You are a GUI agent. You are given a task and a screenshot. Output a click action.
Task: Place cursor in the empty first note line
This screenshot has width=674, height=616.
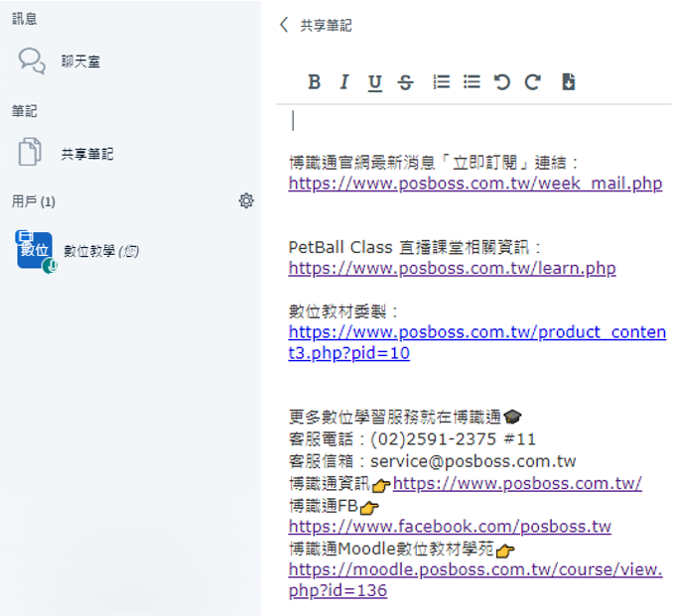click(397, 121)
